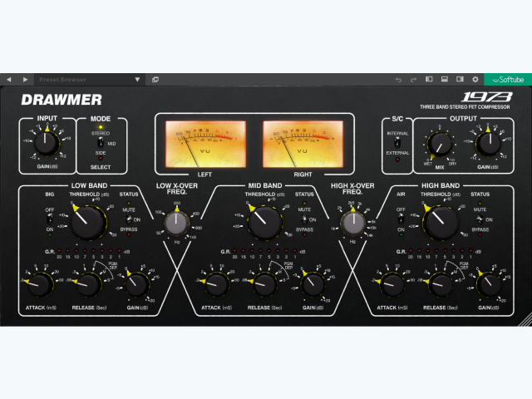Flip the S/C internal/external switch
The image size is (532, 399).
pos(397,143)
